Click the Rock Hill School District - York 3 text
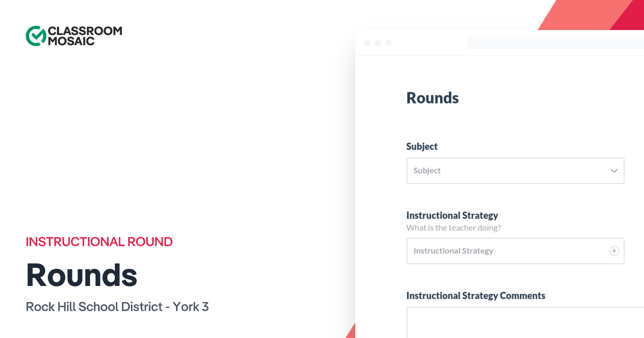The image size is (644, 338). point(117,306)
